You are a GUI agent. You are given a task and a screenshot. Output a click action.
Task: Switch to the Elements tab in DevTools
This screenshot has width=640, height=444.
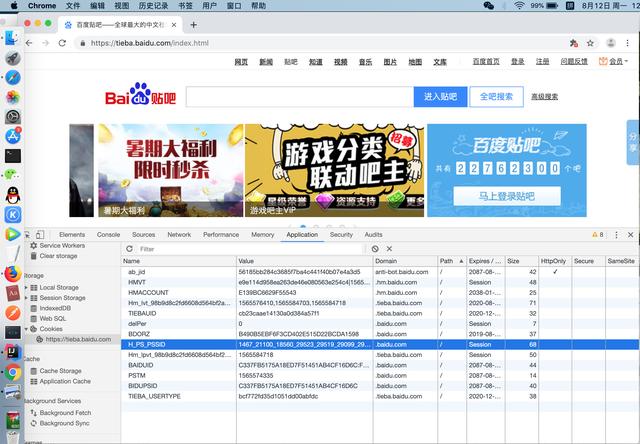click(72, 235)
